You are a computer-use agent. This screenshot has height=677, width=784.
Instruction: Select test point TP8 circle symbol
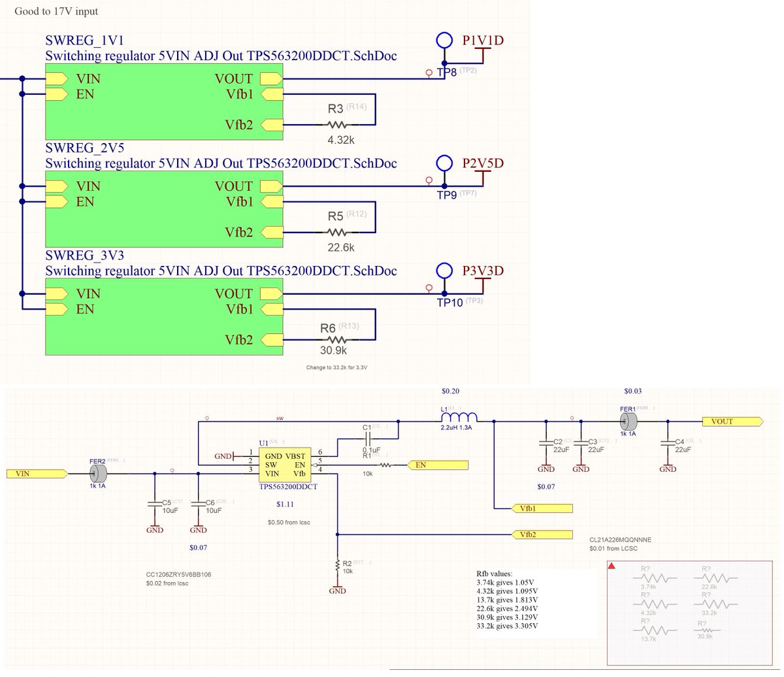445,39
